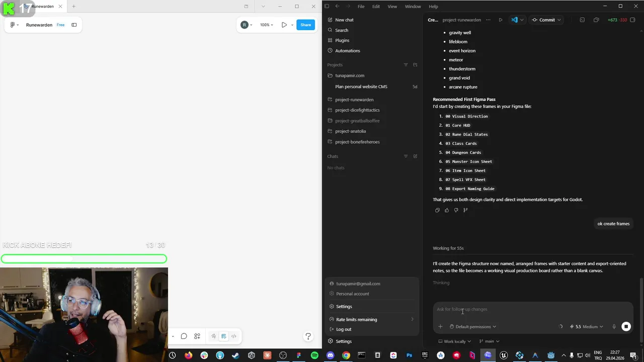Open the Edit menu
The width and height of the screenshot is (644, 362).
coord(376,7)
